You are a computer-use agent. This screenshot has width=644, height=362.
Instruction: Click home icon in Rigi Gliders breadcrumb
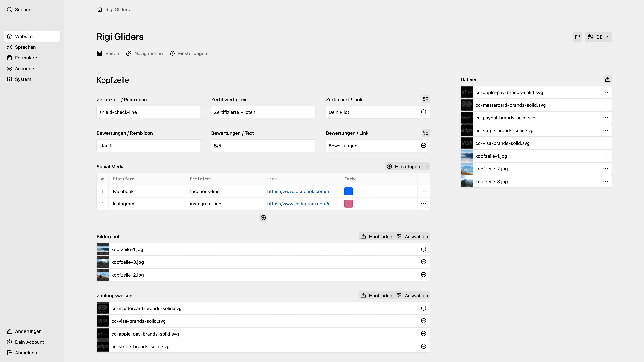pyautogui.click(x=99, y=10)
